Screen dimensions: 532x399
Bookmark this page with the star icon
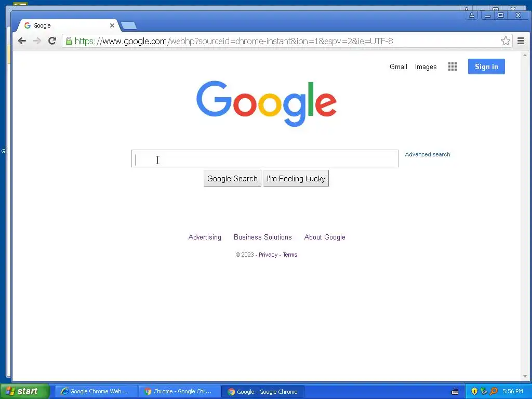tap(506, 41)
